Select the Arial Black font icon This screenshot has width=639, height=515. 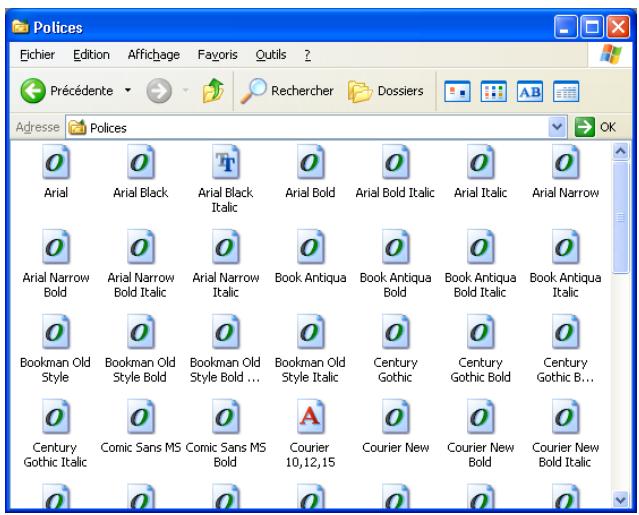[141, 162]
